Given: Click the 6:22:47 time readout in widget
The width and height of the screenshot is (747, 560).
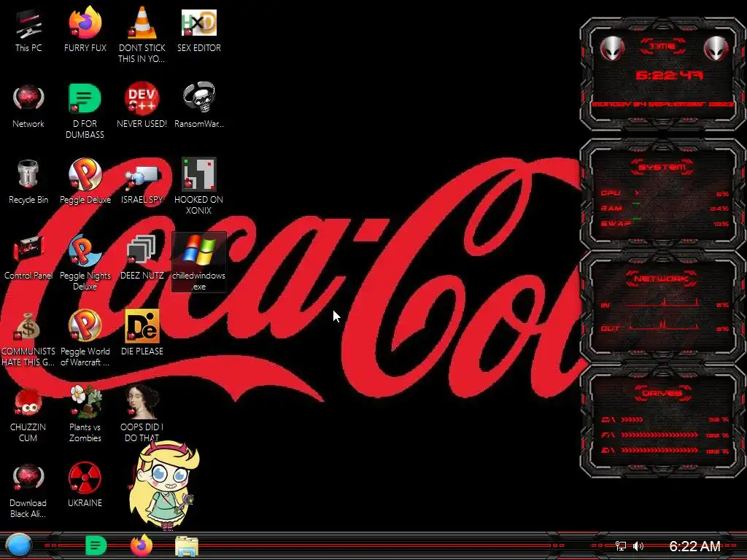Looking at the screenshot, I should click(669, 75).
